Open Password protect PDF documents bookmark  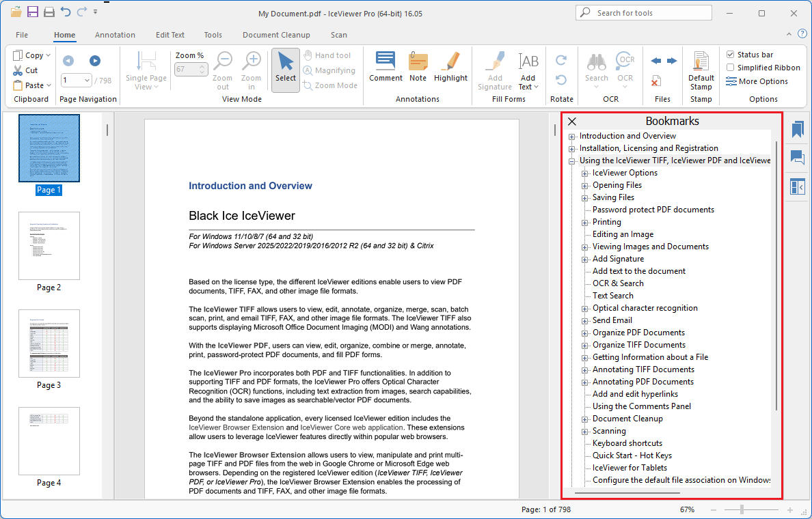(x=653, y=210)
